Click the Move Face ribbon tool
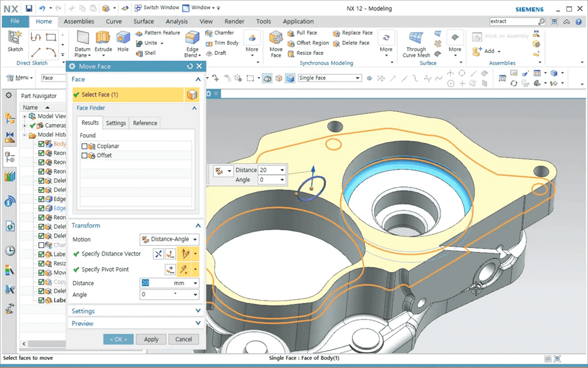Viewport: 588px width, 368px height. (x=276, y=44)
